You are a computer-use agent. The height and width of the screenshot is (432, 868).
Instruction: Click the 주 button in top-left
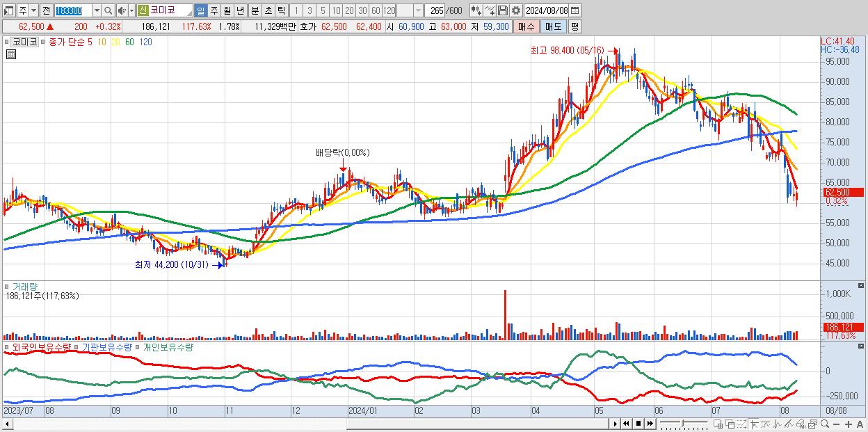23,10
